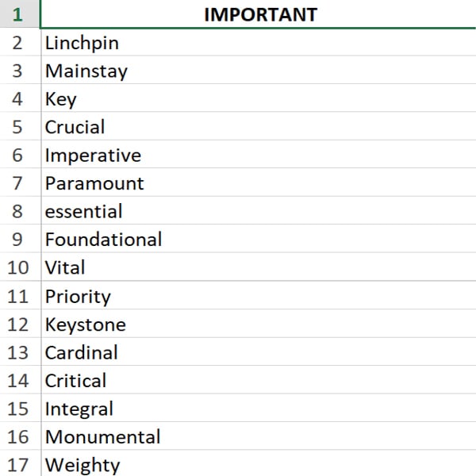This screenshot has height=476, width=476.
Task: Select the IMPORTANT header cell
Action: (x=258, y=14)
